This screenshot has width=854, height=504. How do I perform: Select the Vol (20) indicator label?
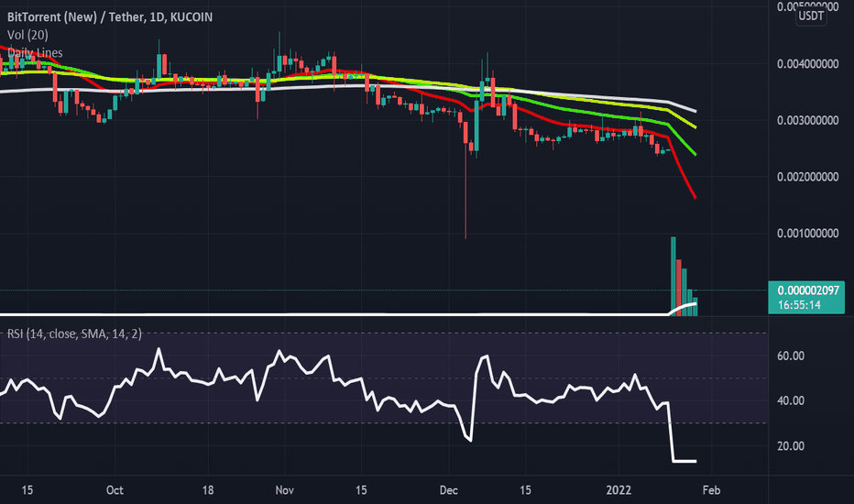pyautogui.click(x=27, y=35)
